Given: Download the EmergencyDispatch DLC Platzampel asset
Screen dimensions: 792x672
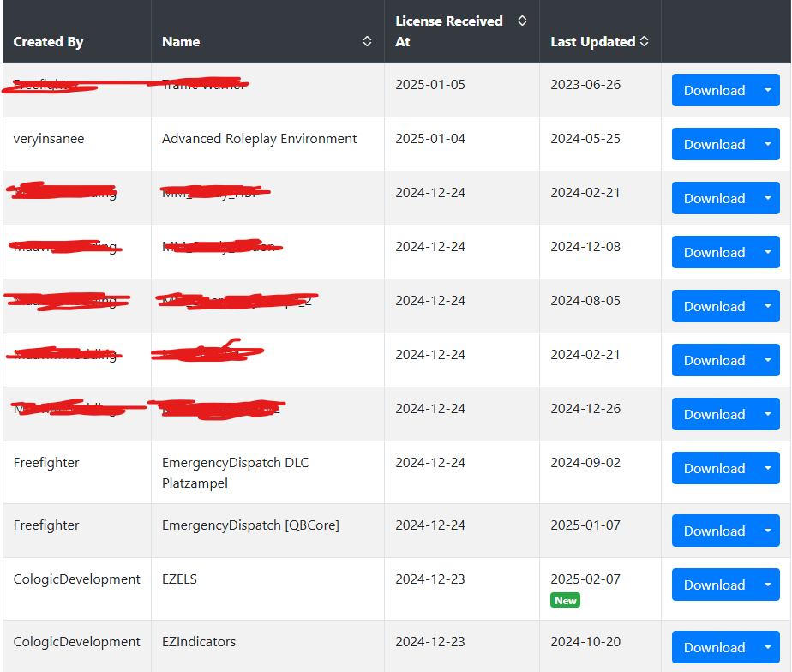Looking at the screenshot, I should [714, 468].
